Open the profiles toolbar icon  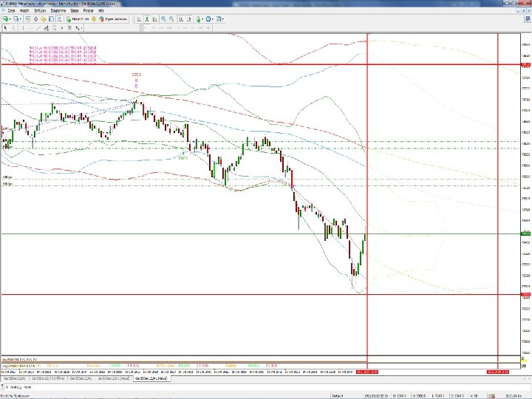[x=16, y=19]
